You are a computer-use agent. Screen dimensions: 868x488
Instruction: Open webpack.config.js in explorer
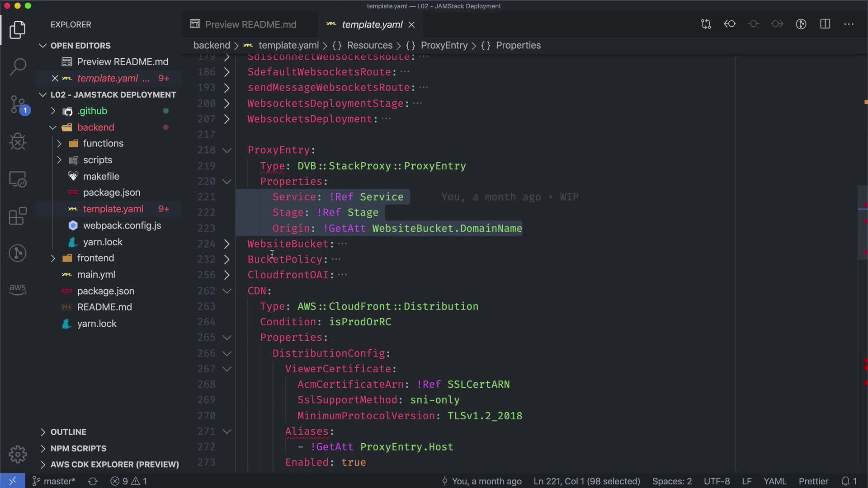[122, 225]
